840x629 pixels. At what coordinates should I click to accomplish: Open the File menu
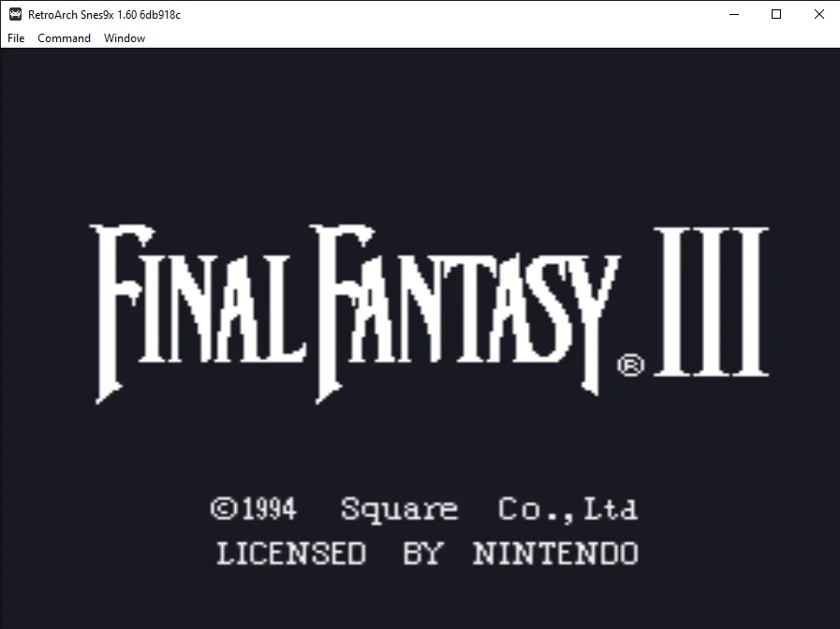(16, 38)
